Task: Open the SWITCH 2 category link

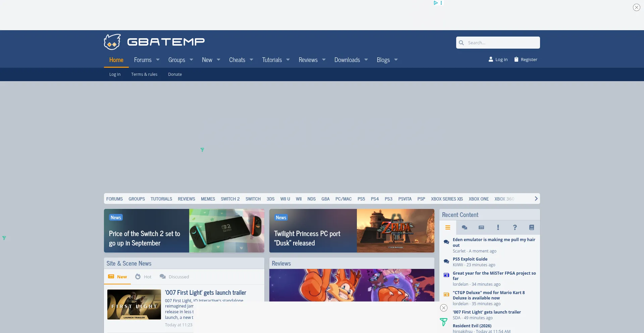Action: click(x=230, y=199)
